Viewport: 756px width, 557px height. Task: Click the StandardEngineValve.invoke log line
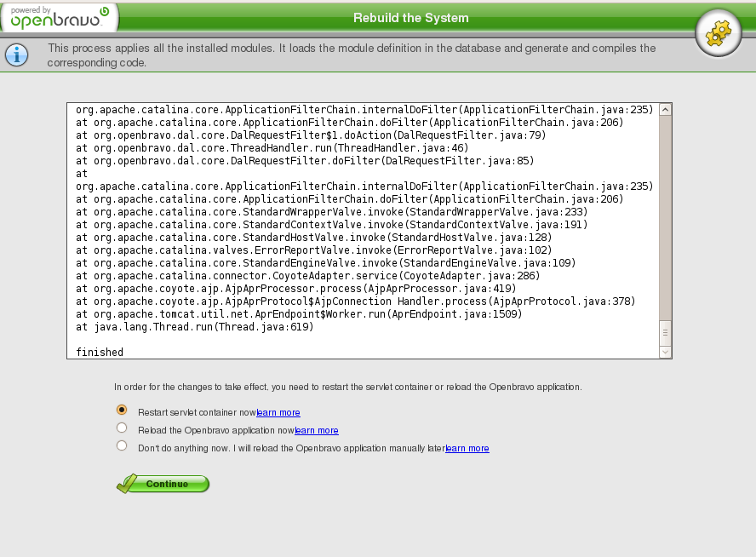(x=326, y=263)
